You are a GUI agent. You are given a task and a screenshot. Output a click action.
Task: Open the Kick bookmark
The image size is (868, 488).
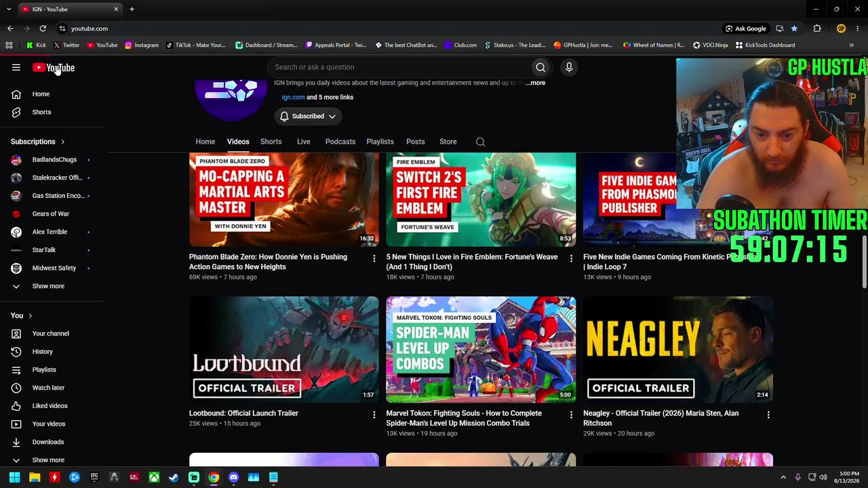(36, 45)
